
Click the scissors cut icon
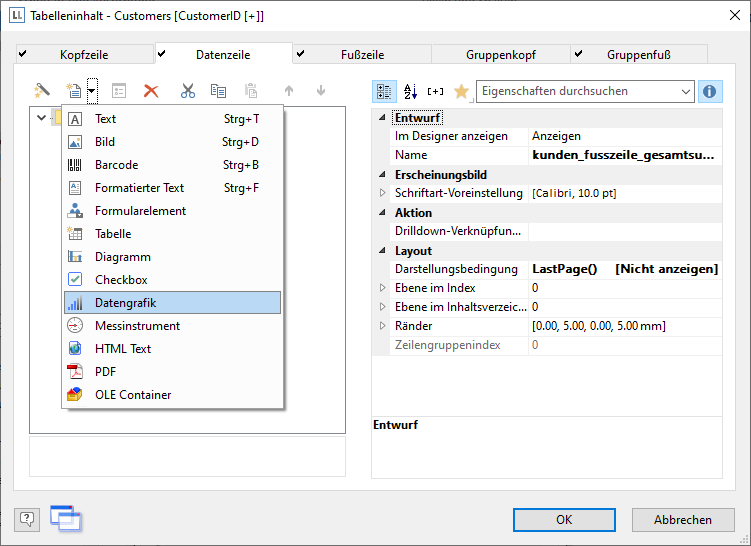click(x=187, y=91)
